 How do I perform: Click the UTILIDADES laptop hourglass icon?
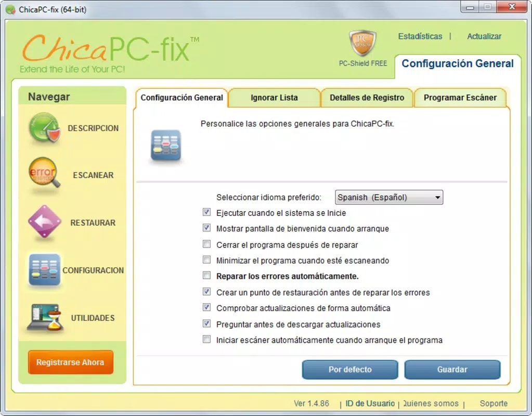click(45, 317)
